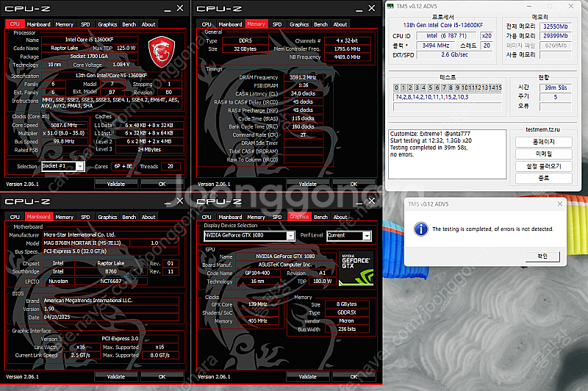Click the memory Type DDR5 field
This screenshot has height=391, width=588.
[245, 40]
